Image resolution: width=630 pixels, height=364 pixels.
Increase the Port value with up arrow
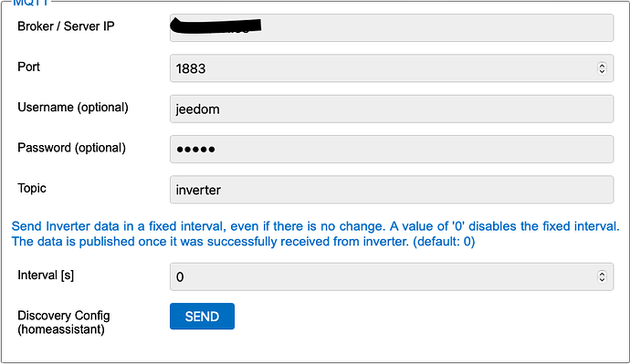(x=602, y=66)
